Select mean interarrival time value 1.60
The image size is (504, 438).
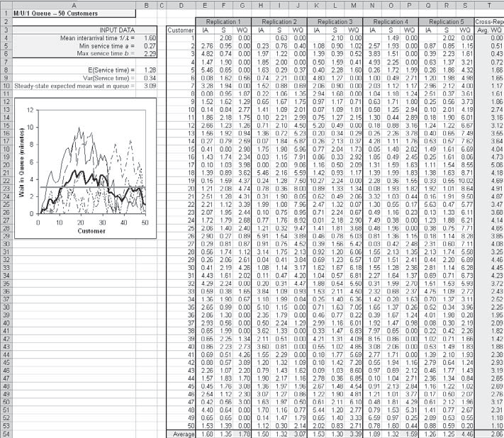click(146, 38)
